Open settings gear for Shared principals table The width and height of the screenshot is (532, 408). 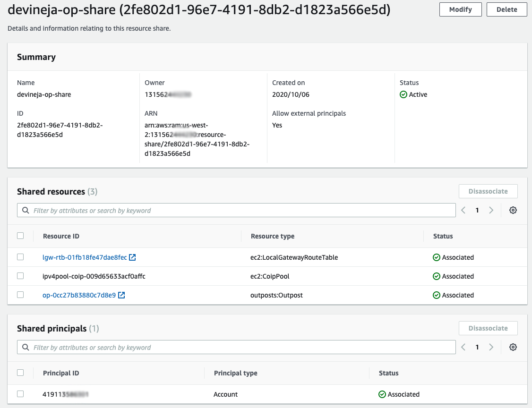[513, 347]
